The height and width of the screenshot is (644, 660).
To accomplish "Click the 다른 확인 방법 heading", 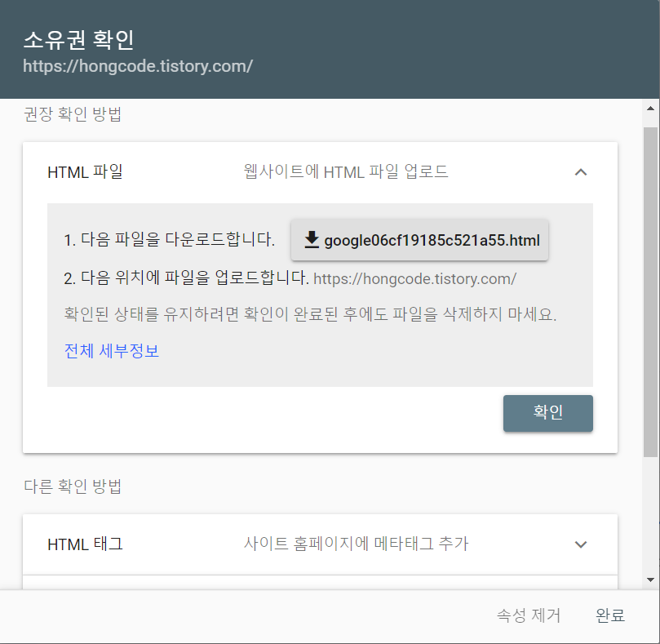I will coord(73,486).
